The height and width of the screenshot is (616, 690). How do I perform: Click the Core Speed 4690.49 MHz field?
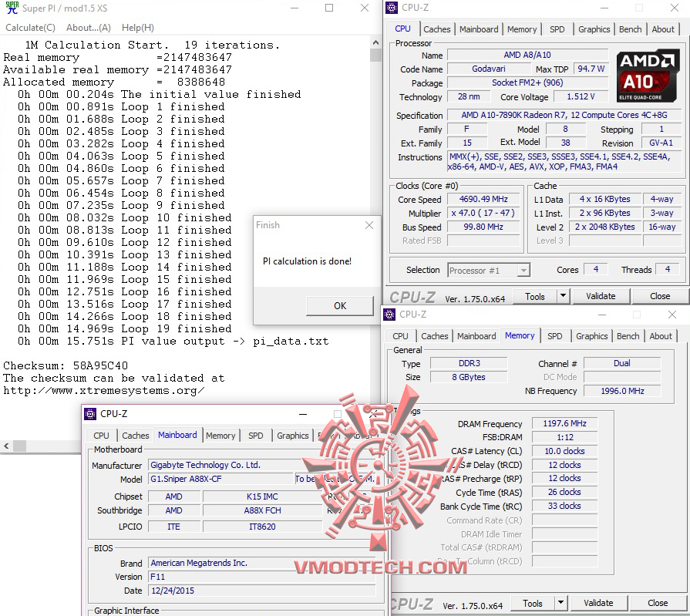pyautogui.click(x=483, y=200)
